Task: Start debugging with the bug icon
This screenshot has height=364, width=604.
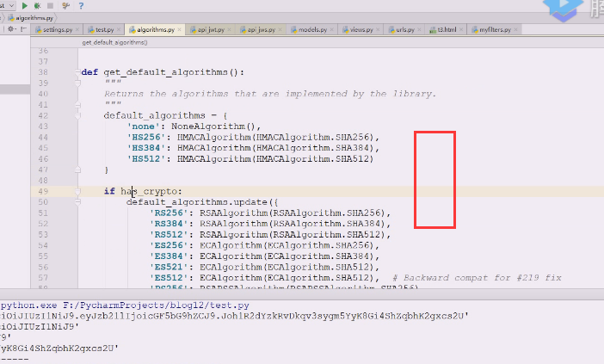Action: (37, 5)
